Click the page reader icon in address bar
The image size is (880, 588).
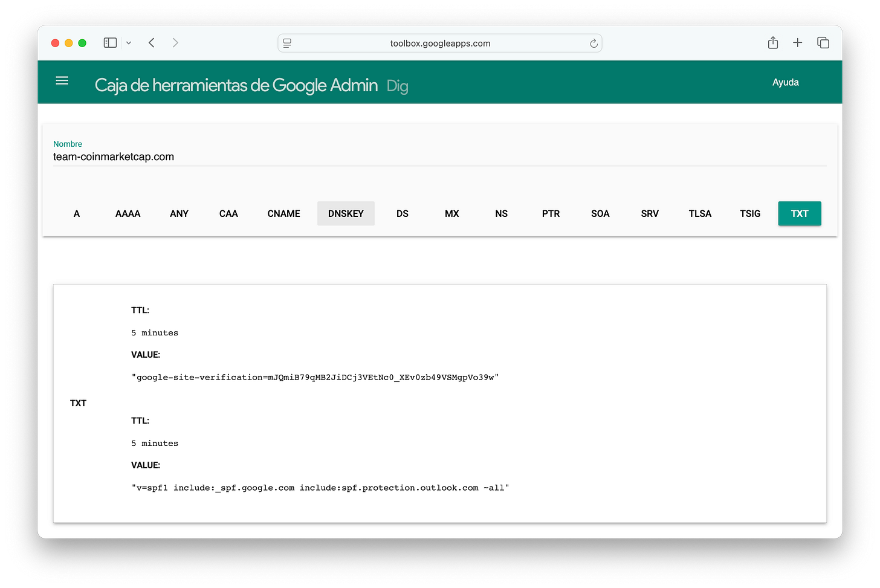point(287,43)
